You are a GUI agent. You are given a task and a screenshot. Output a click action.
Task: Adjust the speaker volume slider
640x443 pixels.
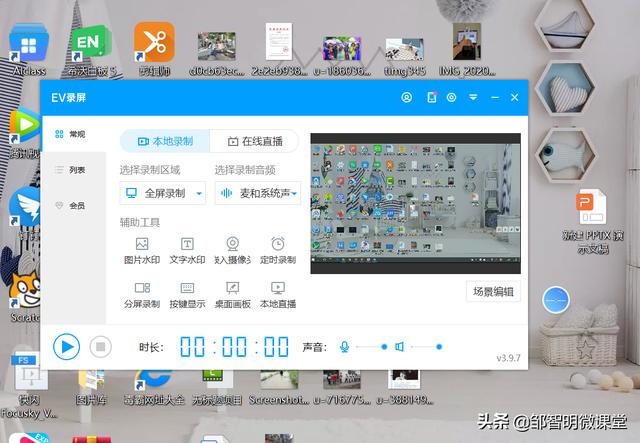tap(427, 347)
